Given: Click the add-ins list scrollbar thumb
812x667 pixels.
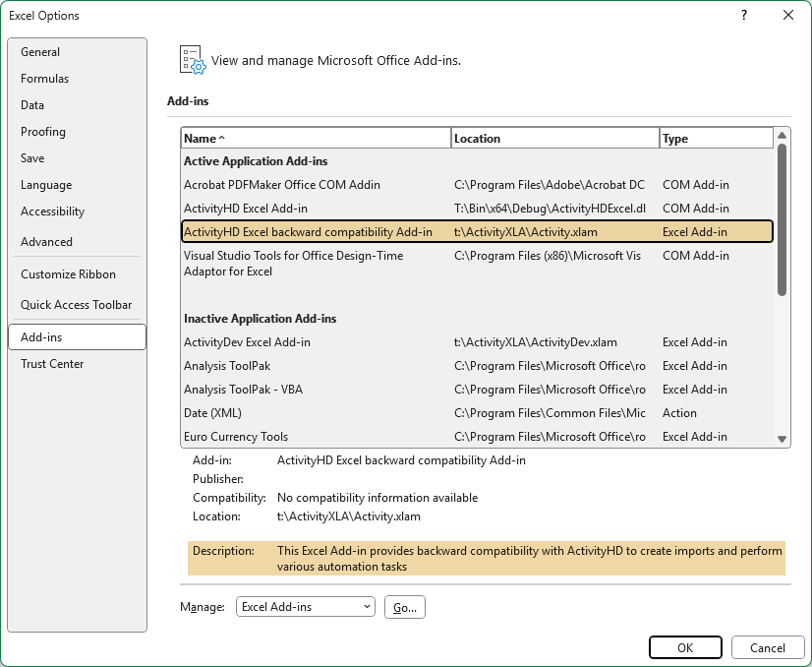Looking at the screenshot, I should 782,219.
